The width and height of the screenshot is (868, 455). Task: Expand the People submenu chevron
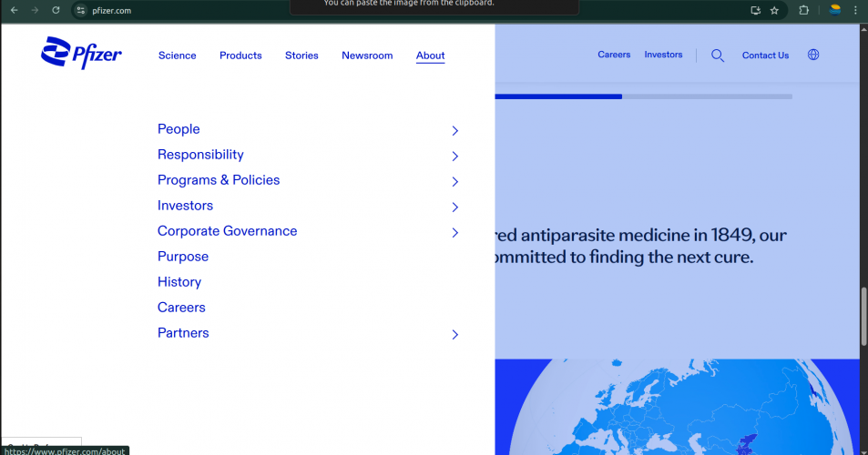pos(455,130)
